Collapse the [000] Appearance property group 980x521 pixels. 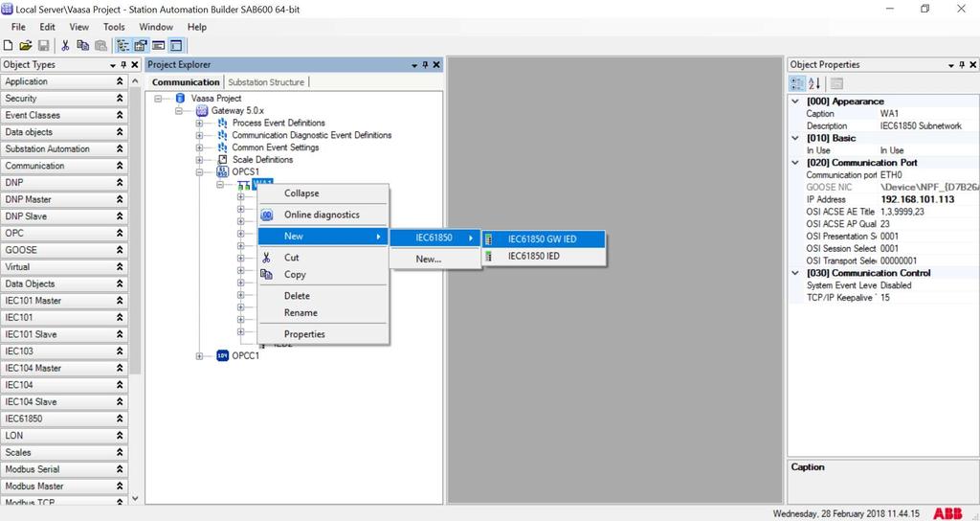[x=795, y=102]
